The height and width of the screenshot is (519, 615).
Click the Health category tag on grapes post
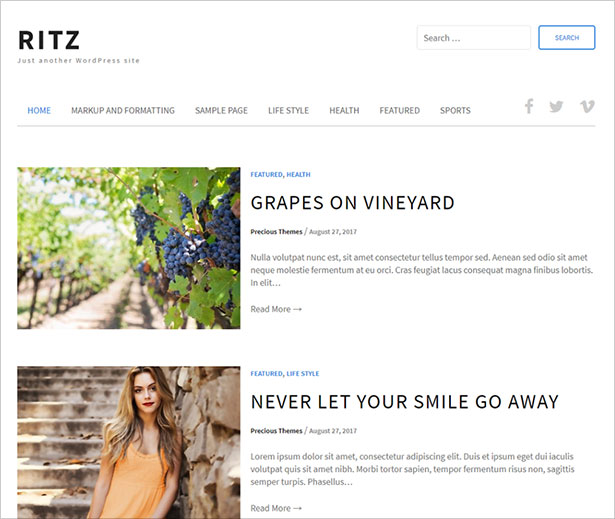[x=298, y=175]
